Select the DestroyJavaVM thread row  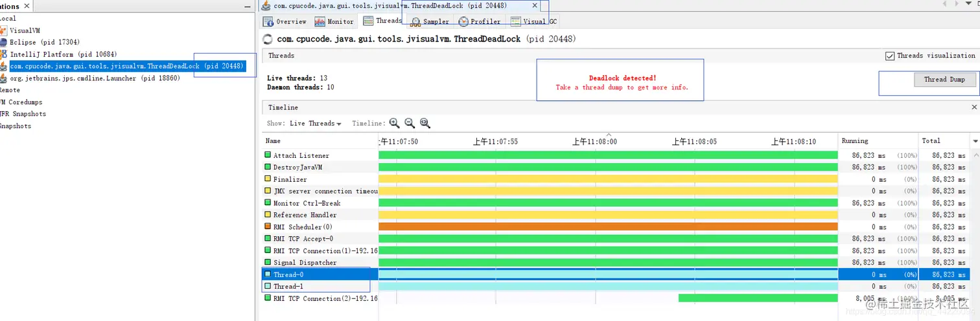[x=616, y=167]
